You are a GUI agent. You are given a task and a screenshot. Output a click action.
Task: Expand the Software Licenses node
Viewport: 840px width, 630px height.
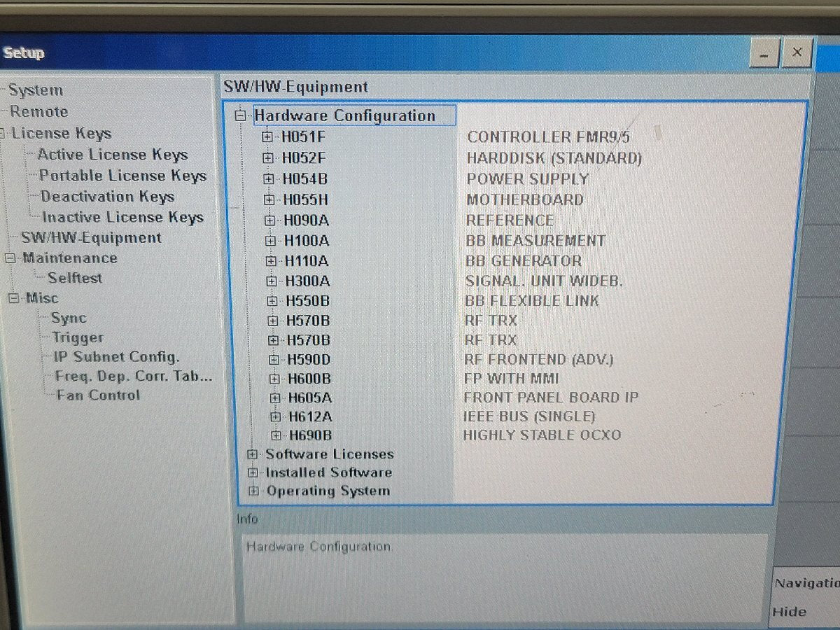pos(252,454)
